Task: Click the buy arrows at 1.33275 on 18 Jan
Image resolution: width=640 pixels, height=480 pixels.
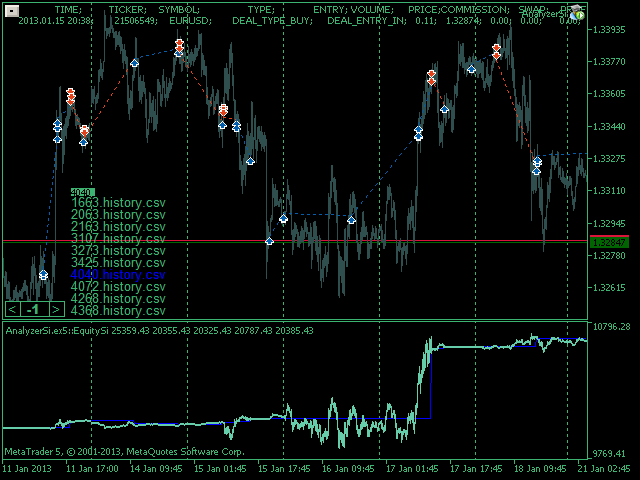Action: coord(537,165)
